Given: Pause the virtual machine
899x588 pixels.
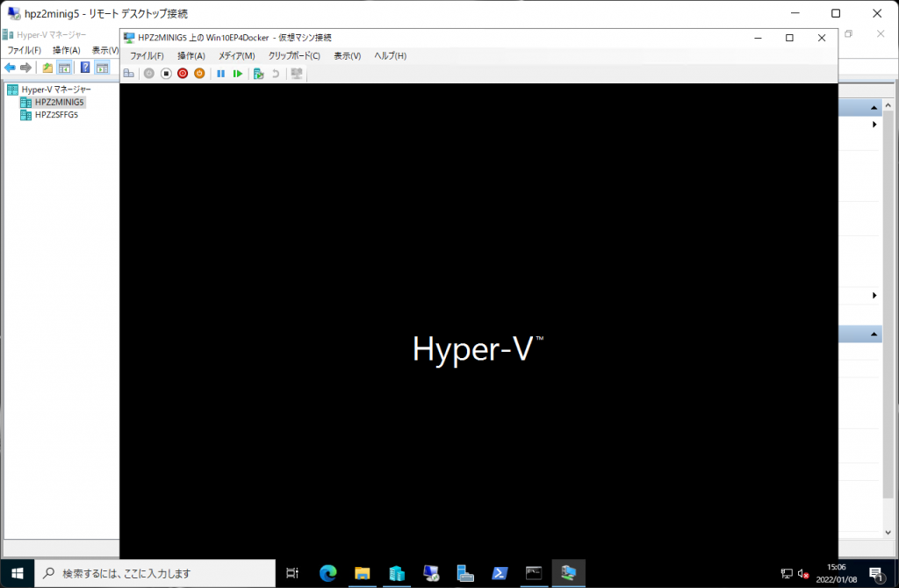Looking at the screenshot, I should click(x=220, y=74).
